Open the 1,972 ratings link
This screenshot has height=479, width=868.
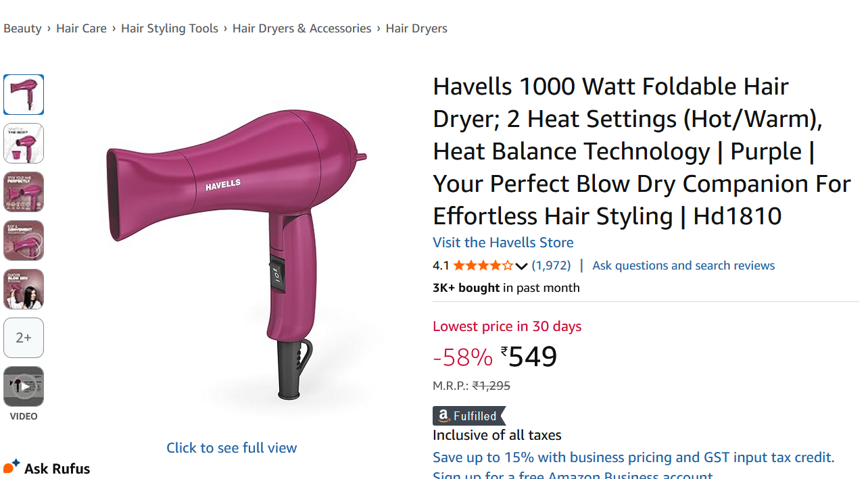click(x=551, y=266)
